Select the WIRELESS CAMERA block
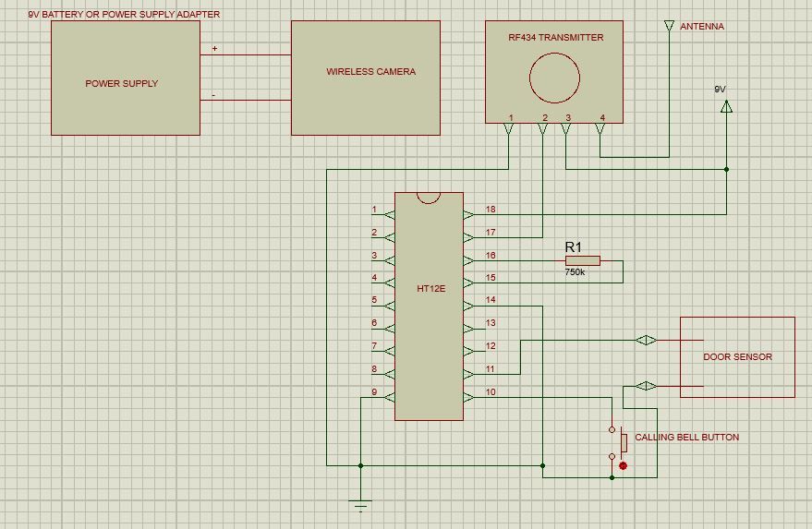The width and height of the screenshot is (812, 529). tap(366, 78)
